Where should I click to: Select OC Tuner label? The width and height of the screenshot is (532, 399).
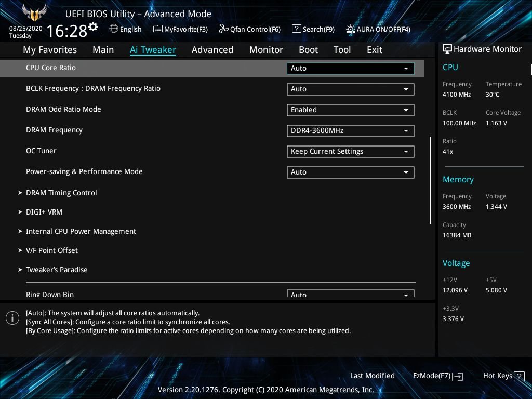click(x=41, y=151)
